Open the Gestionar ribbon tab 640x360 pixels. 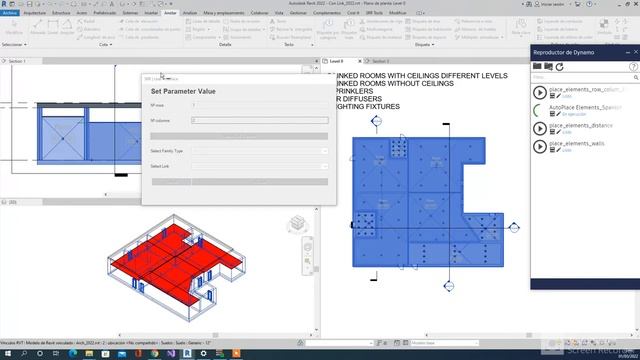pyautogui.click(x=298, y=13)
